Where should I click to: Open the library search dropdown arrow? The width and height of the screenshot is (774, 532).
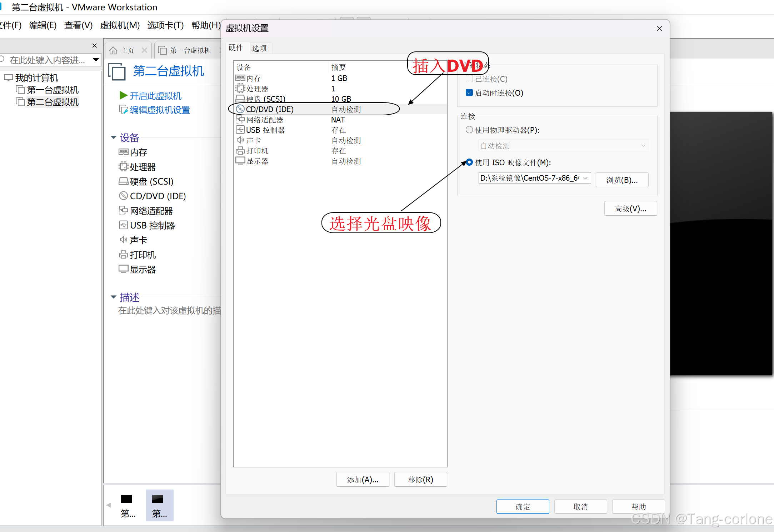(x=96, y=60)
